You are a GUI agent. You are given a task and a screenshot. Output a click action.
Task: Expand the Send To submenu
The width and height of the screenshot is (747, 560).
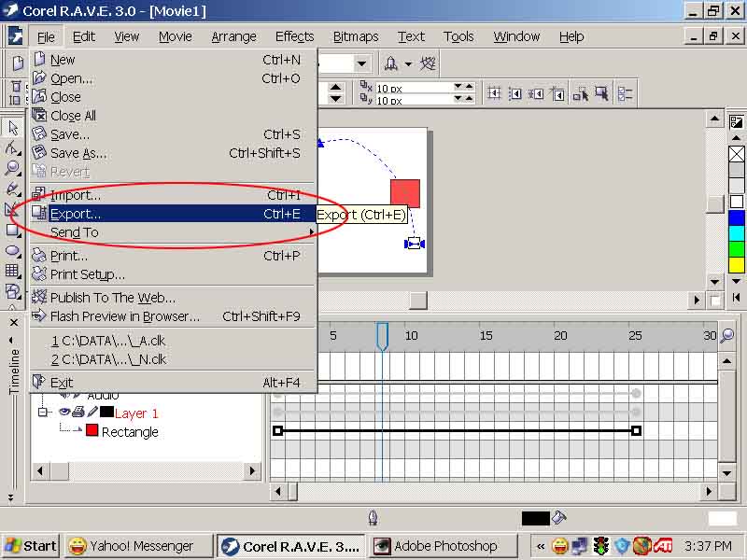tap(173, 232)
